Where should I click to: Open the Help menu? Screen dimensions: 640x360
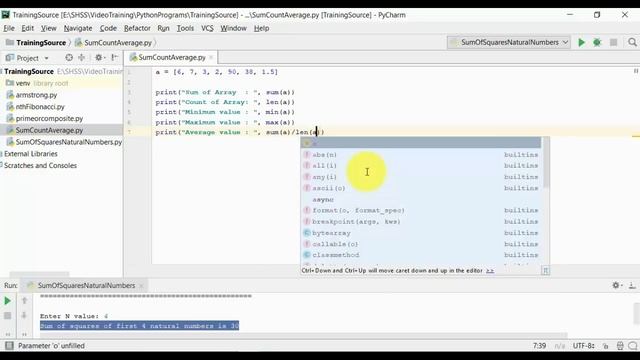pyautogui.click(x=261, y=28)
